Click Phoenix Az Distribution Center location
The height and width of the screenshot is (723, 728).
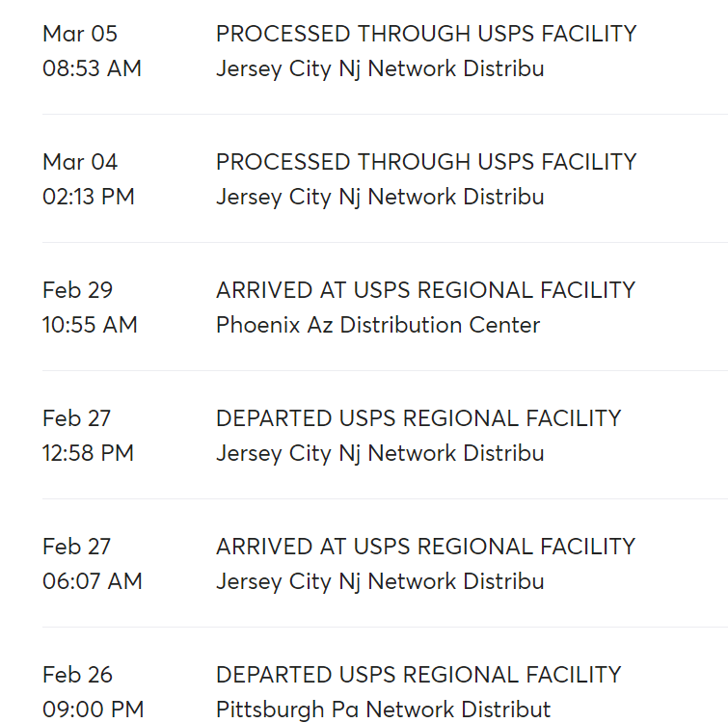[x=378, y=326]
